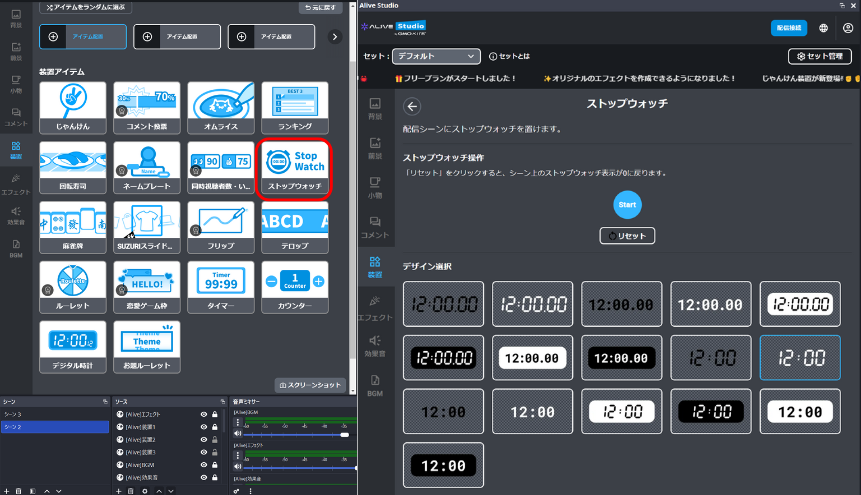Move selected scene down with the down arrow
This screenshot has height=495, width=861.
(x=59, y=491)
